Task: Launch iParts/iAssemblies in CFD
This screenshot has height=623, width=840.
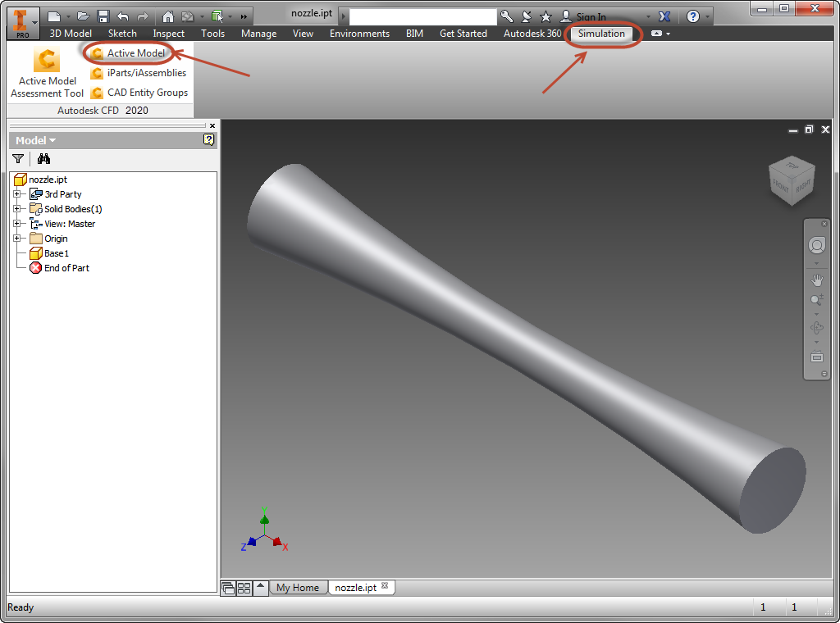Action: [x=139, y=73]
